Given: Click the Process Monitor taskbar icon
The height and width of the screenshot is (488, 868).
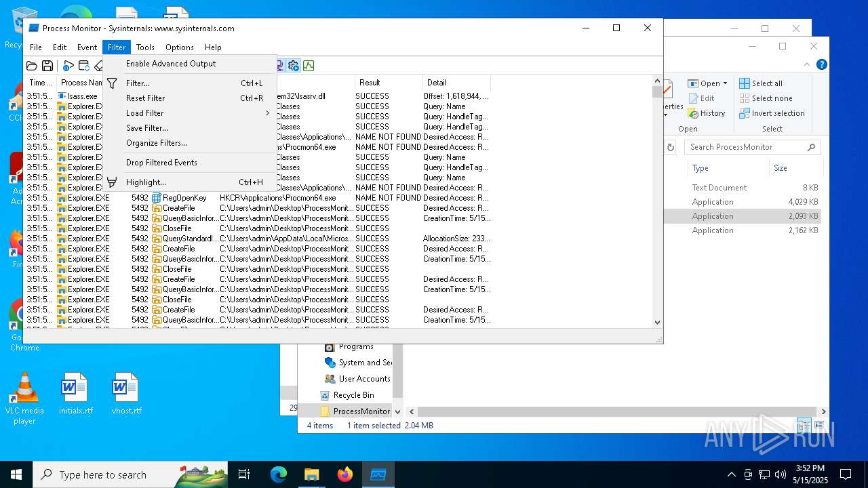Looking at the screenshot, I should [x=378, y=474].
